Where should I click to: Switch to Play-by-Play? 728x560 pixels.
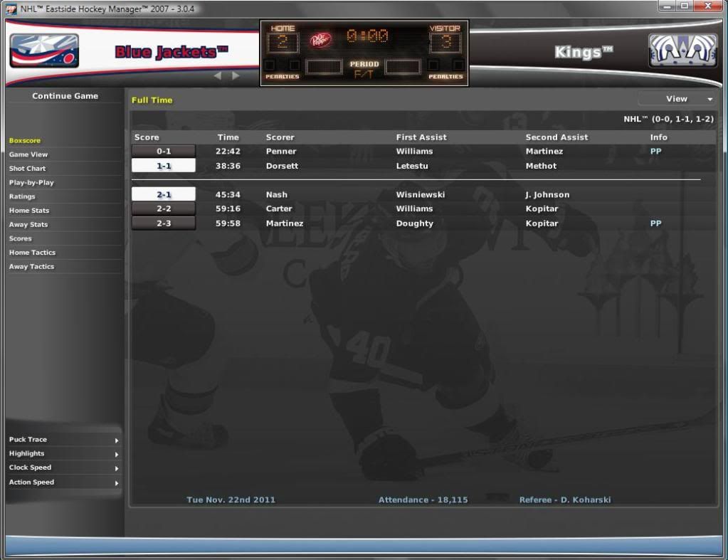[x=31, y=182]
